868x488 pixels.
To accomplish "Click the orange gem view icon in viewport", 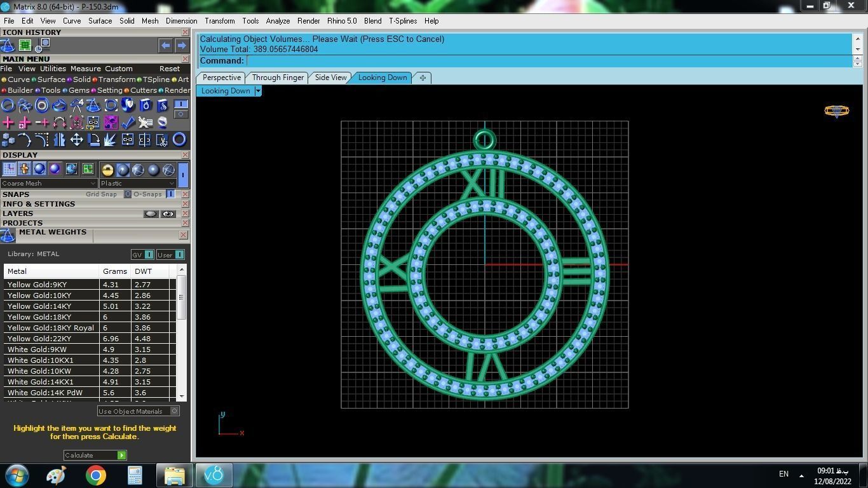I will [x=836, y=111].
